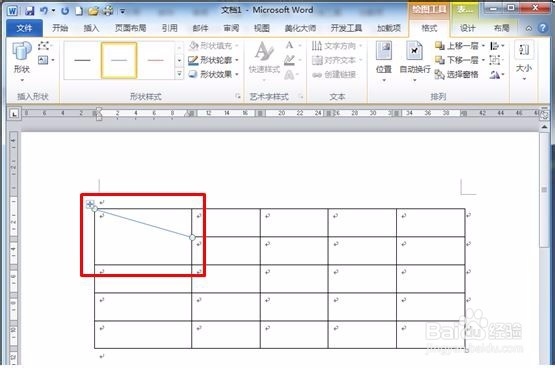Screen dimensions: 555x368
Task: Switch to the table 布局 tab
Action: coord(502,28)
